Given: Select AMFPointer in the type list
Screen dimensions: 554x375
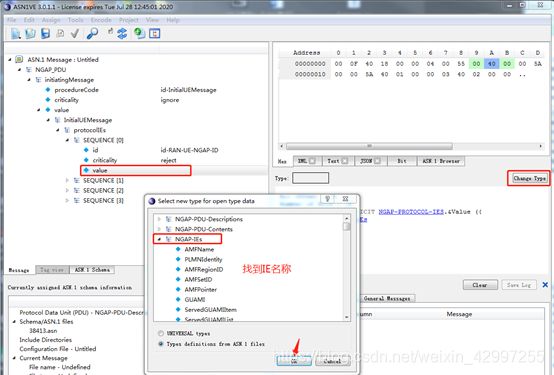Looking at the screenshot, I should tap(200, 289).
